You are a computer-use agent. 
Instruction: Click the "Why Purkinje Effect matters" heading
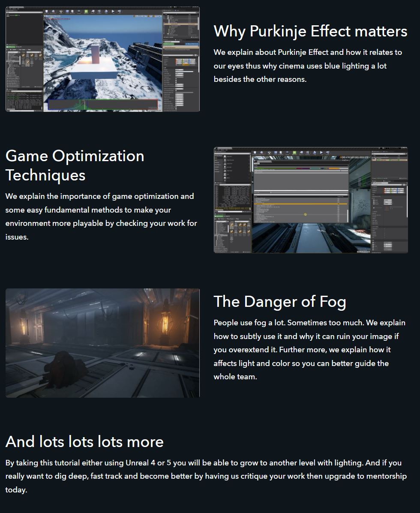(x=310, y=31)
